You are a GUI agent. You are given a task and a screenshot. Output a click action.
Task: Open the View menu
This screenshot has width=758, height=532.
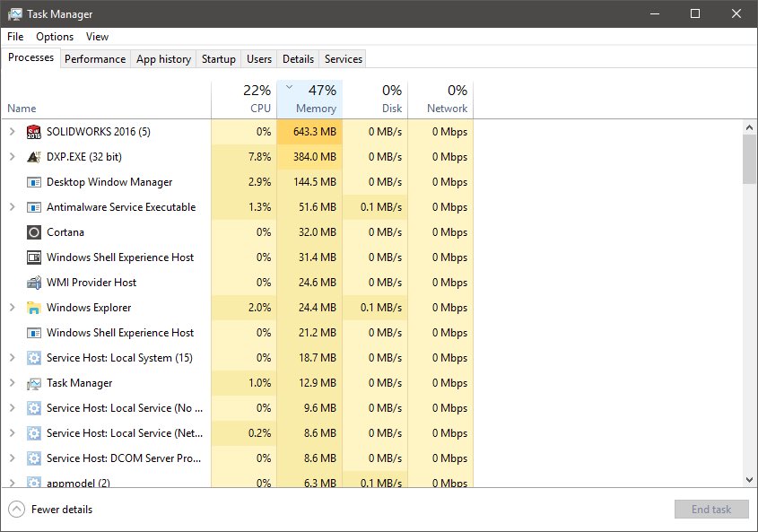(x=97, y=37)
